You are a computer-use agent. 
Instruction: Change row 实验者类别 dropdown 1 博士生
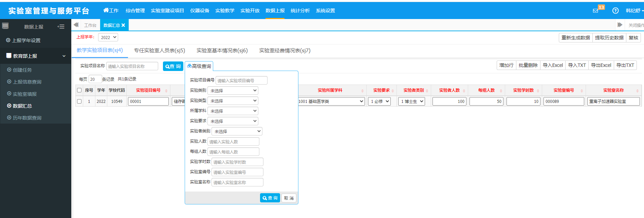click(x=412, y=101)
